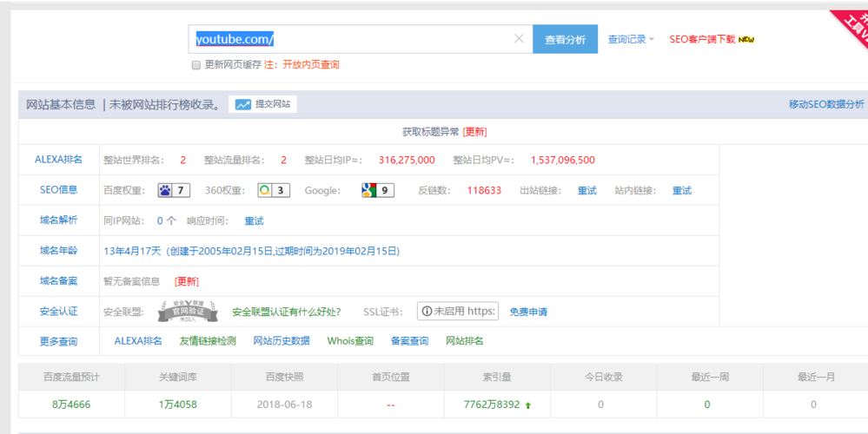Viewport: 868px width, 434px height.
Task: Select the 域名解析 row label
Action: pyautogui.click(x=59, y=220)
